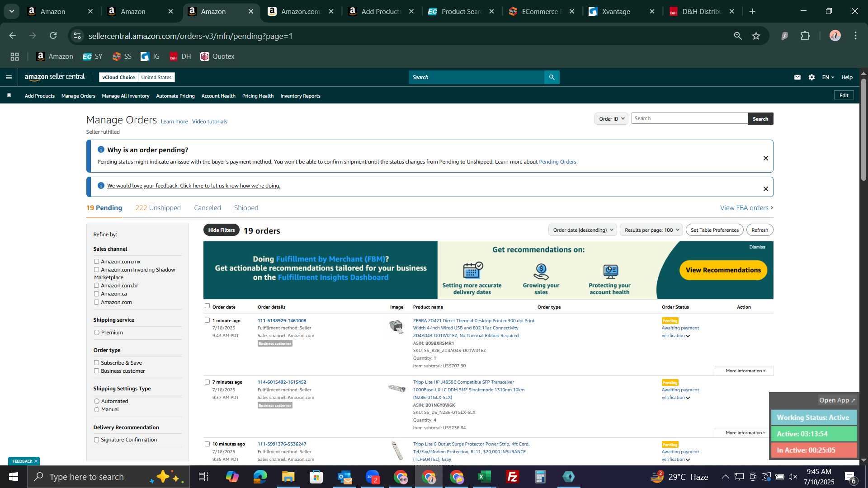Check Signature Confirmation filter
This screenshot has height=488, width=868.
[96, 440]
